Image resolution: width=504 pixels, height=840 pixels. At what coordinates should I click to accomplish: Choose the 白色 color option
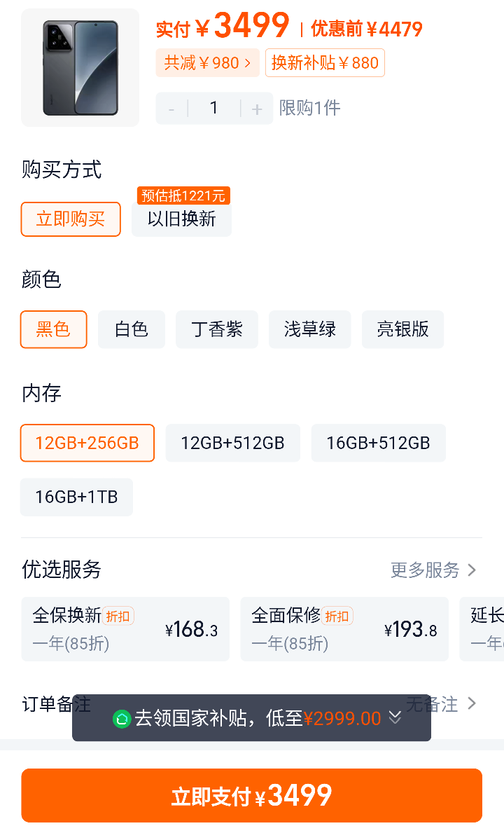(131, 329)
